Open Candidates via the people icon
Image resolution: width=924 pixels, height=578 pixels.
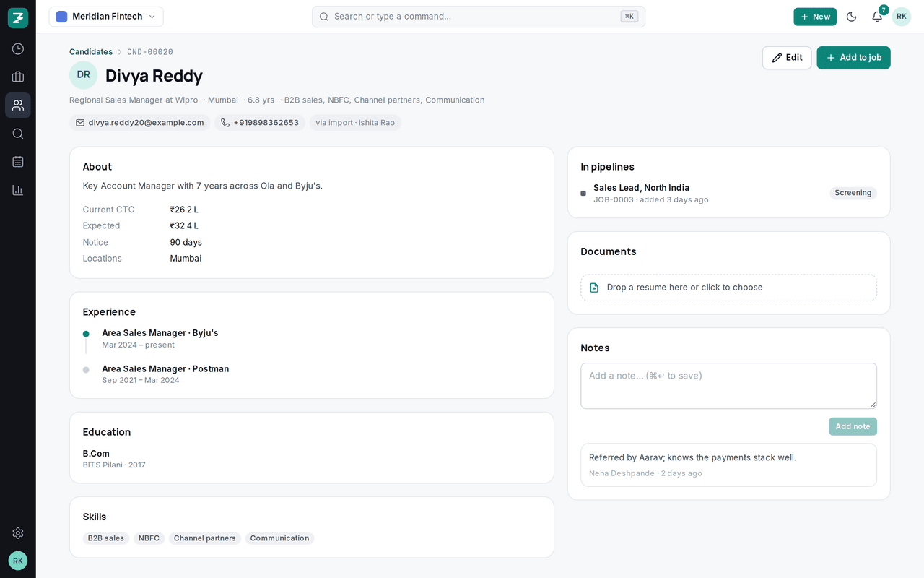click(x=18, y=105)
